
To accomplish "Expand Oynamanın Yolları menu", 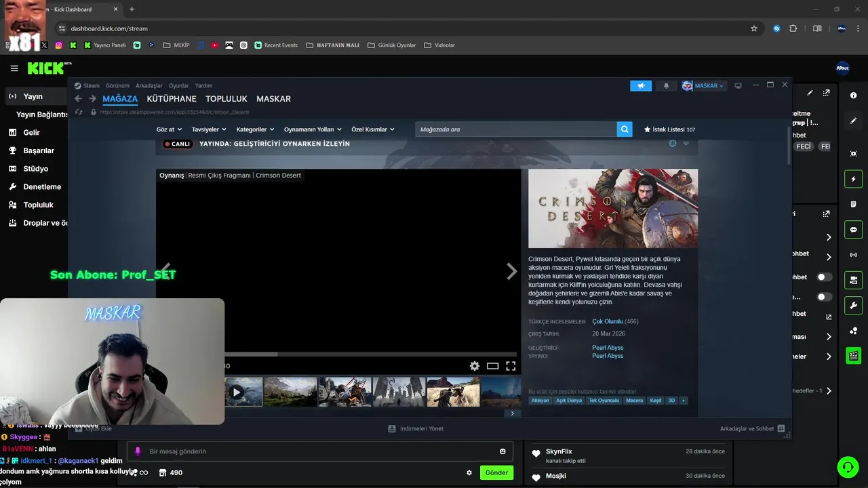I will 313,129.
